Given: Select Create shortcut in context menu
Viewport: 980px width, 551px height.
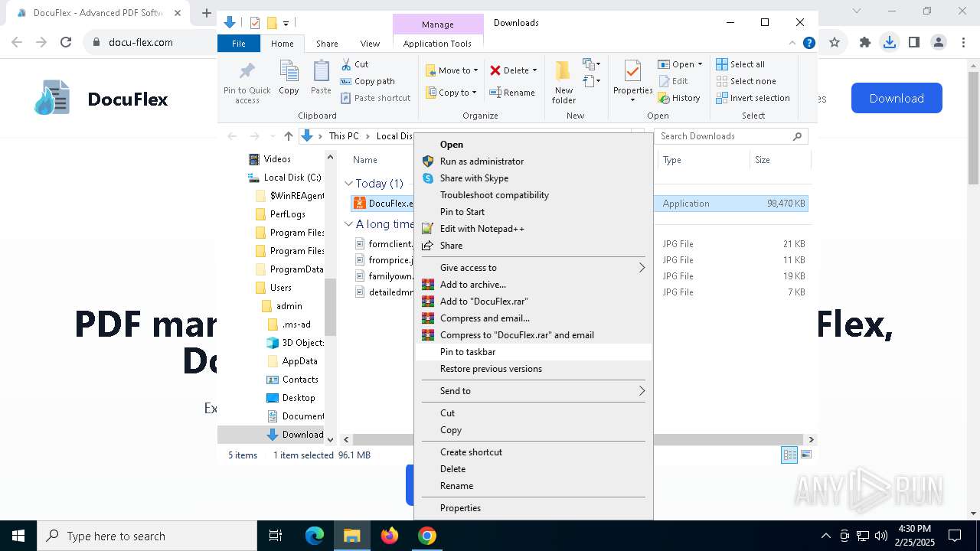Looking at the screenshot, I should (x=534, y=452).
